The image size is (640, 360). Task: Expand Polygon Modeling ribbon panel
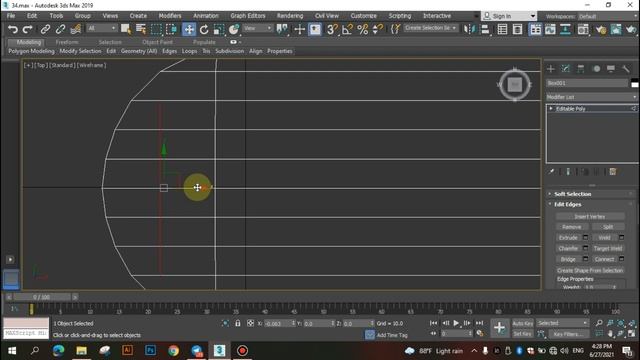(31, 51)
